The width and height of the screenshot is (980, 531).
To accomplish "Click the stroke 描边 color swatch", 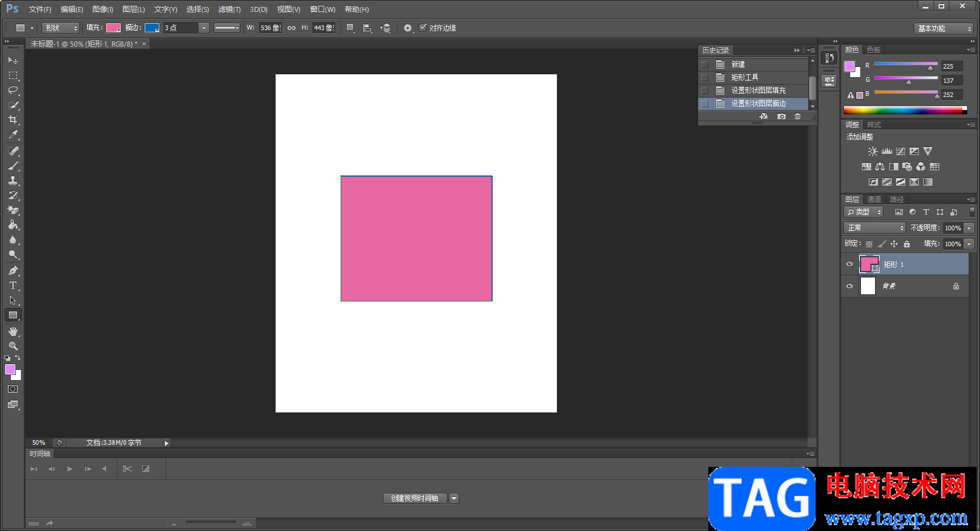I will click(x=152, y=28).
